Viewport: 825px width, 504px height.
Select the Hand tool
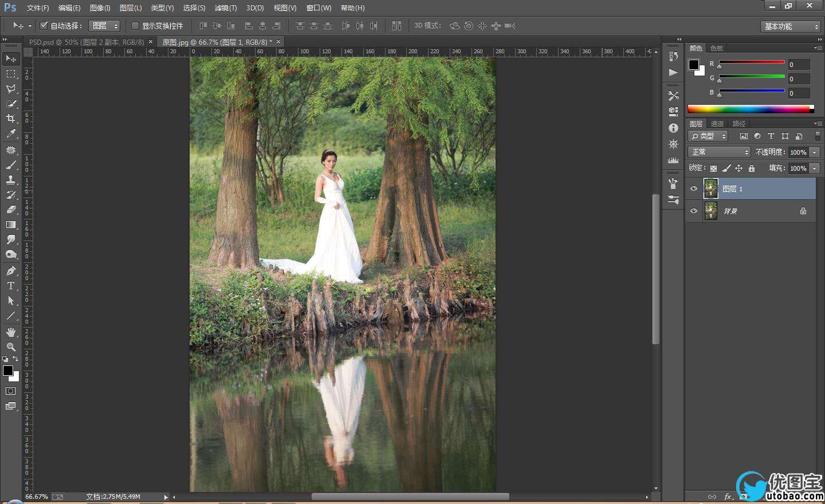tap(10, 332)
